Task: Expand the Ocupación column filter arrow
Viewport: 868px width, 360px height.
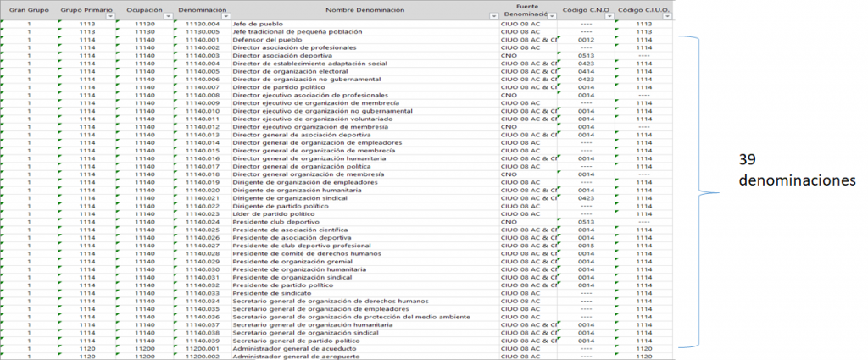Action: 168,17
